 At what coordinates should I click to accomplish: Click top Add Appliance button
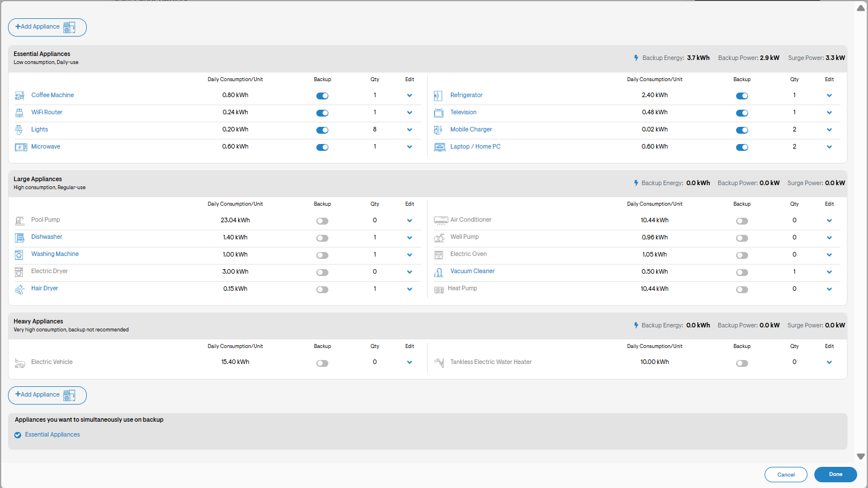click(47, 27)
